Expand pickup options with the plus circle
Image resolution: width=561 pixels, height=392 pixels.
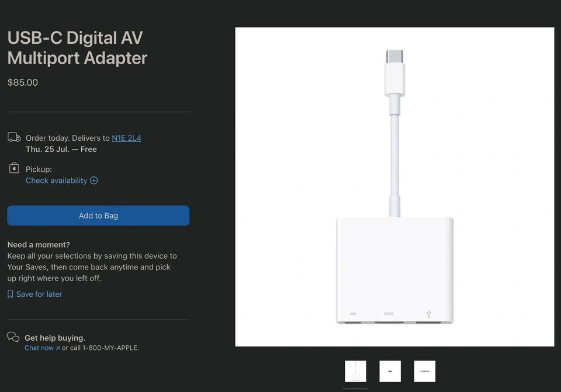click(94, 181)
